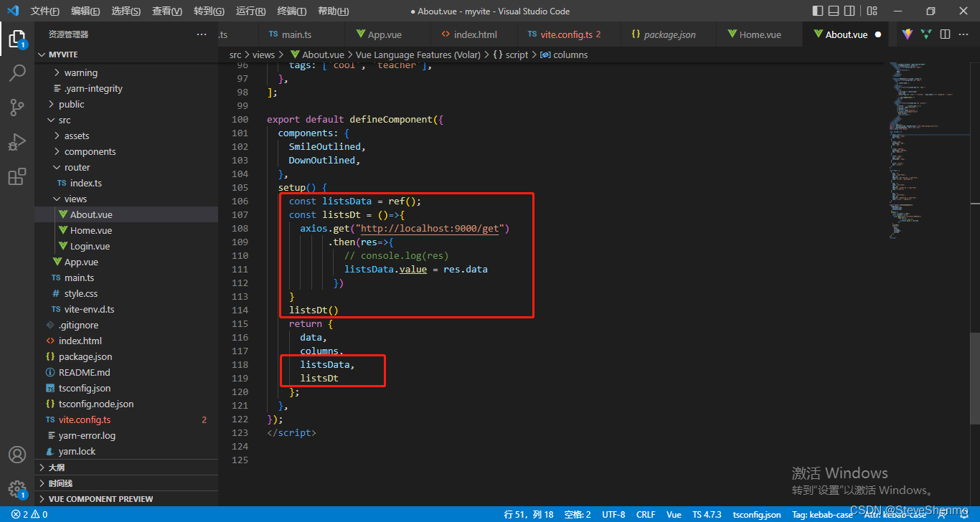Show errors and warnings problems count
This screenshot has width=980, height=522.
pos(29,514)
